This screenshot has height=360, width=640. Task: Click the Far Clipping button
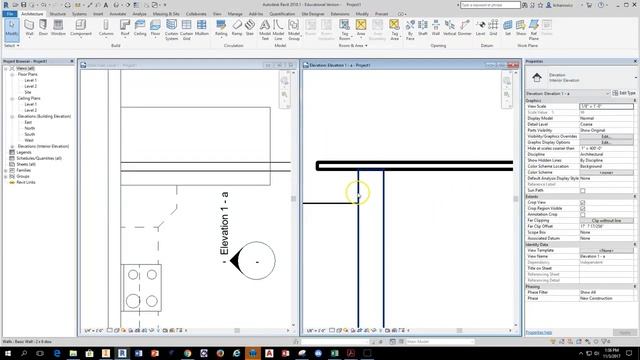[x=606, y=220]
